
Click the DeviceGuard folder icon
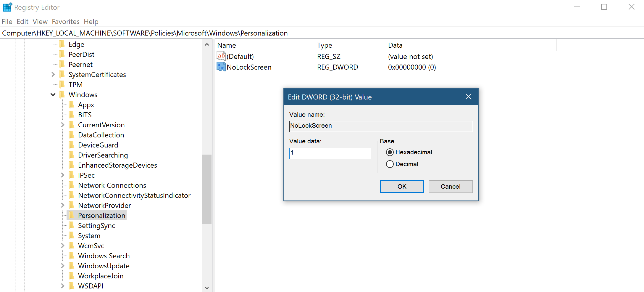click(72, 145)
